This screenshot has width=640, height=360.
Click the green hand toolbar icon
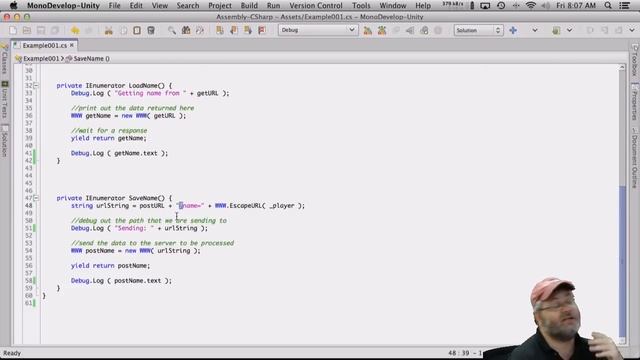556,30
